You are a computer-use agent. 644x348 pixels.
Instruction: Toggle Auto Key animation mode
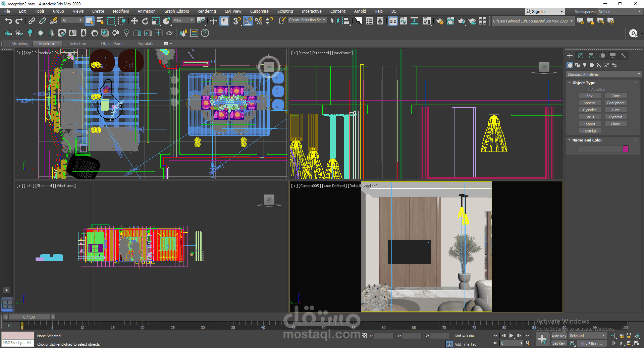click(558, 336)
